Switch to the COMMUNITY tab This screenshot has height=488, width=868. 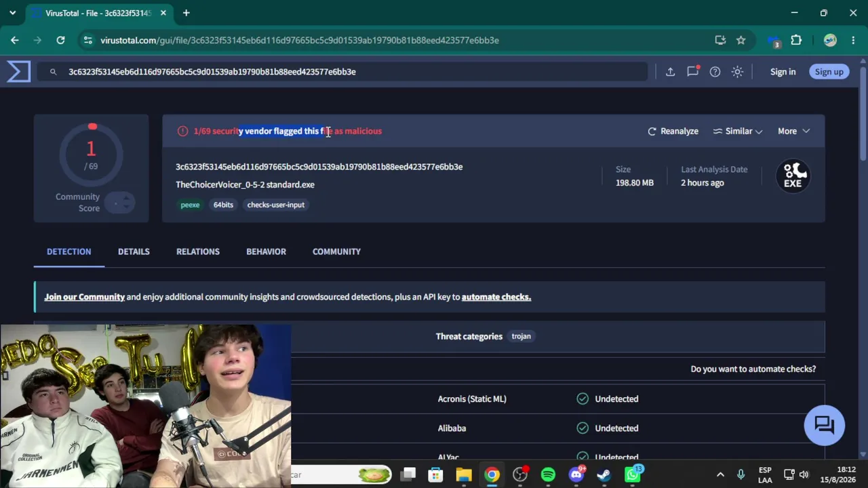coord(336,251)
